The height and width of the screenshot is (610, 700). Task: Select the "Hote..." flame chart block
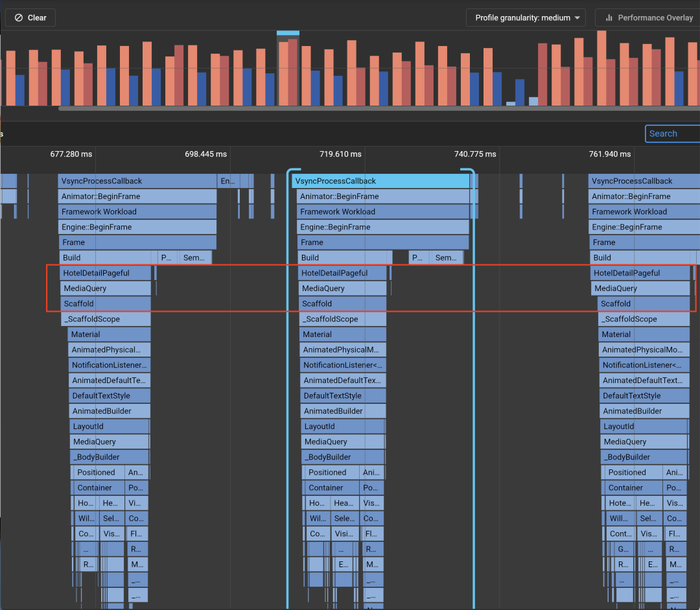[x=618, y=503]
